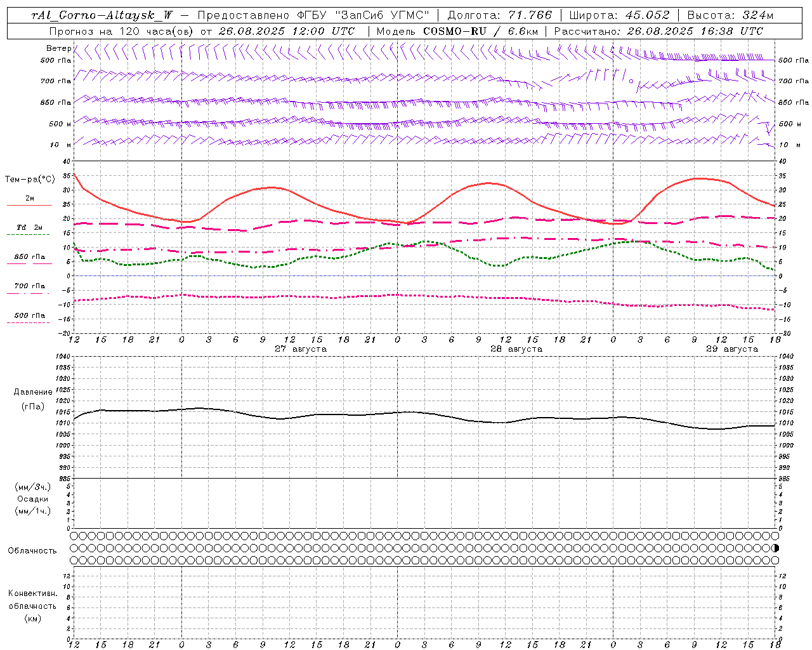Click the '700 гПа' temperature legend entry
Viewport: 812px width, 650px height.
(x=30, y=286)
